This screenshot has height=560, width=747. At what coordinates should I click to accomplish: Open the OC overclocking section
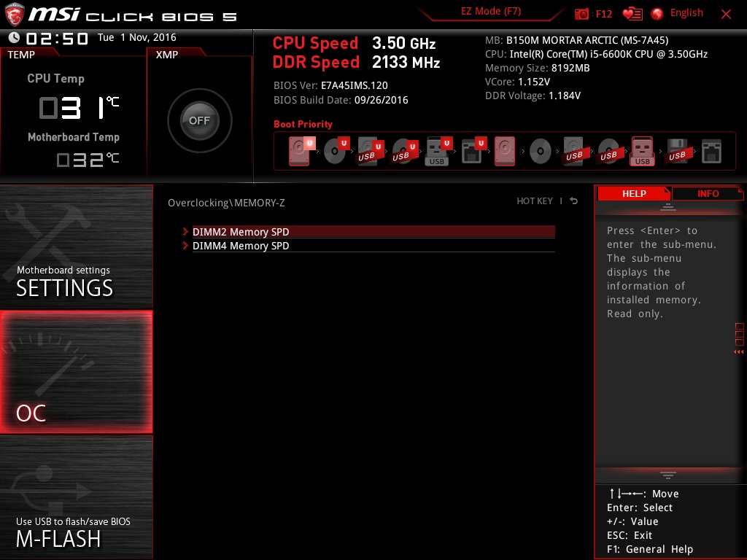(76, 372)
